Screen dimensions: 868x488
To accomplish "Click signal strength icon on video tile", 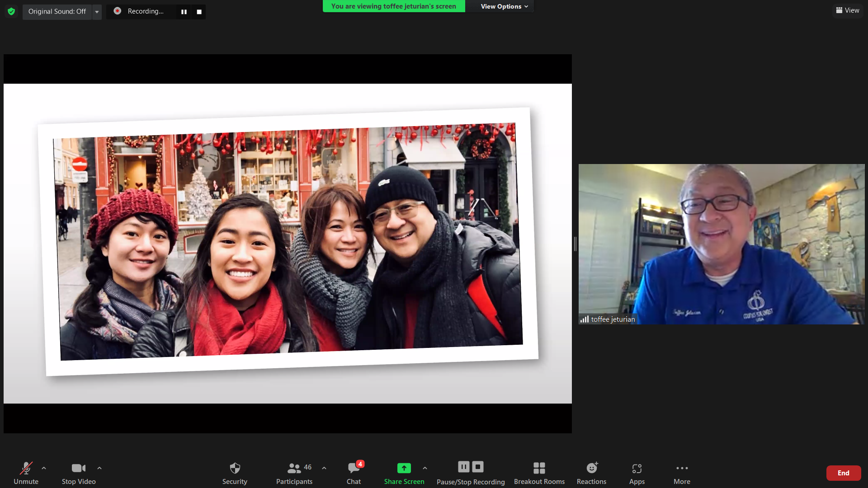I will click(x=585, y=319).
